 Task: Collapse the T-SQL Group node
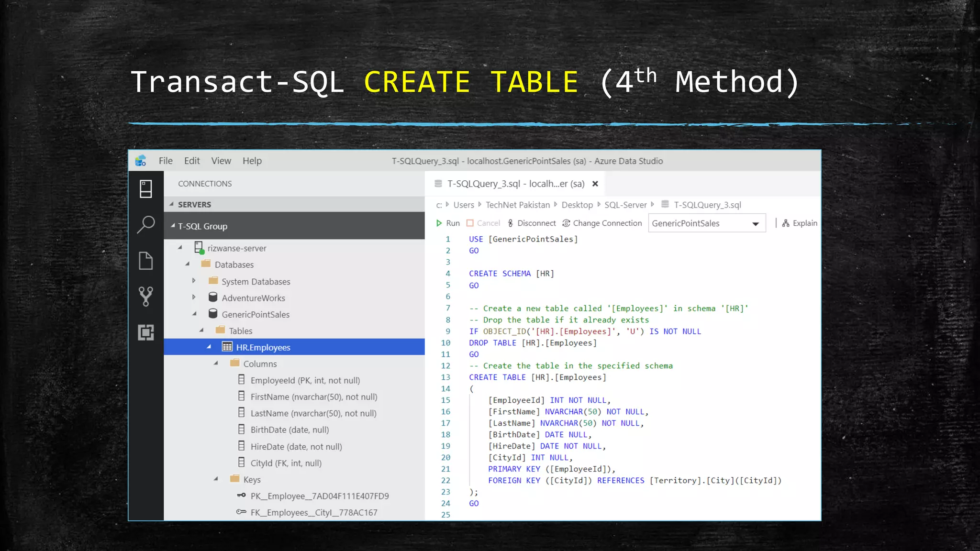(x=173, y=226)
